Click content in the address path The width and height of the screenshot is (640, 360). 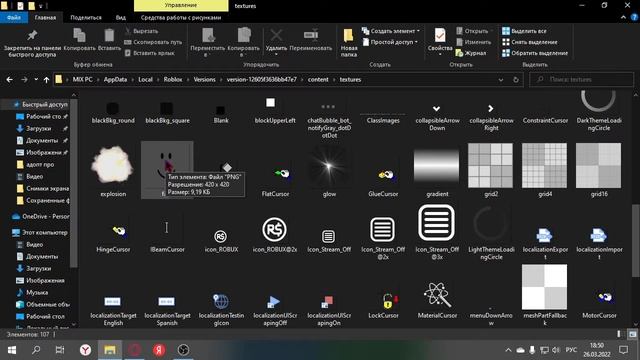point(318,80)
